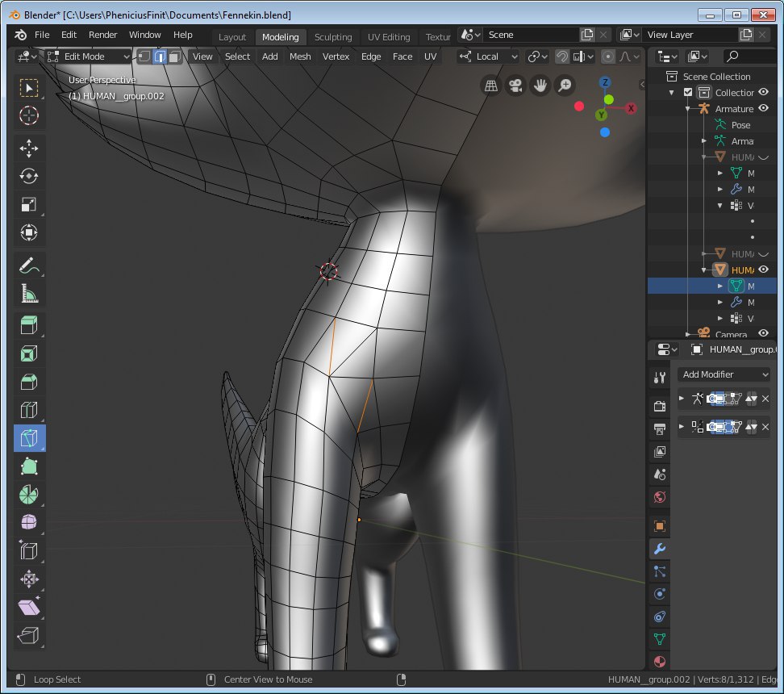This screenshot has width=784, height=694.
Task: Select the Spin tool
Action: [29, 495]
